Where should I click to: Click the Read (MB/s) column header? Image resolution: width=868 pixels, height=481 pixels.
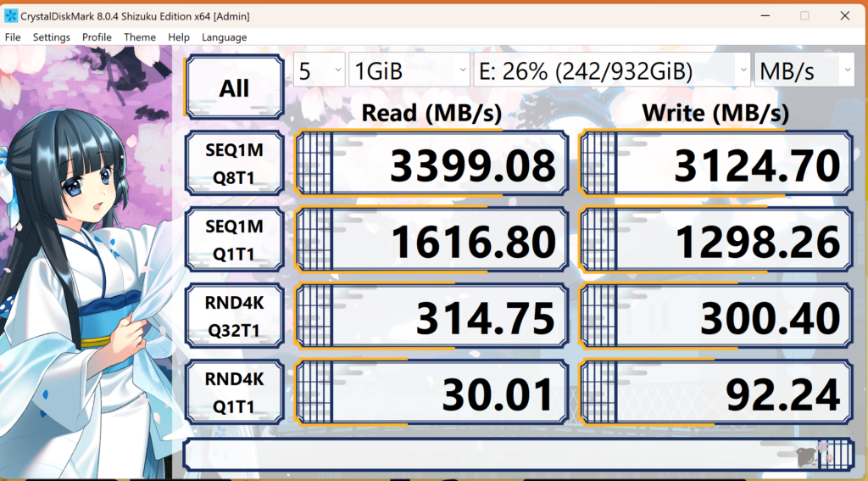pos(431,113)
